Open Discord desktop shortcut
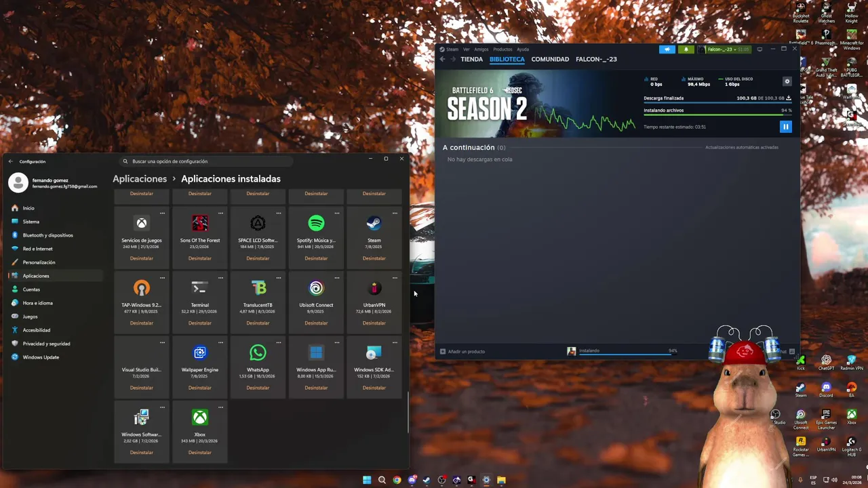The width and height of the screenshot is (868, 488). 826,390
